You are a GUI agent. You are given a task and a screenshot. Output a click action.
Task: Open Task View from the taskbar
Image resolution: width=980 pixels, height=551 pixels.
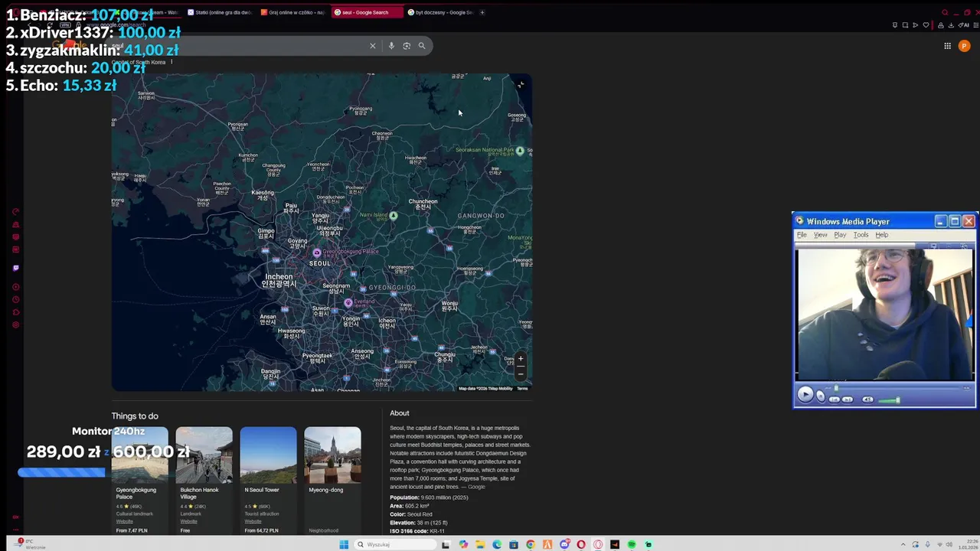446,545
